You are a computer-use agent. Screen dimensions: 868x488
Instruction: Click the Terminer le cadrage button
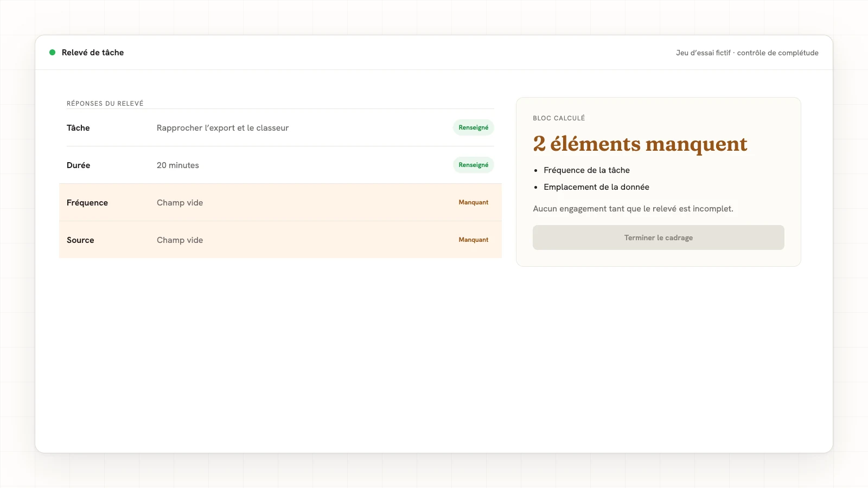[x=659, y=237]
